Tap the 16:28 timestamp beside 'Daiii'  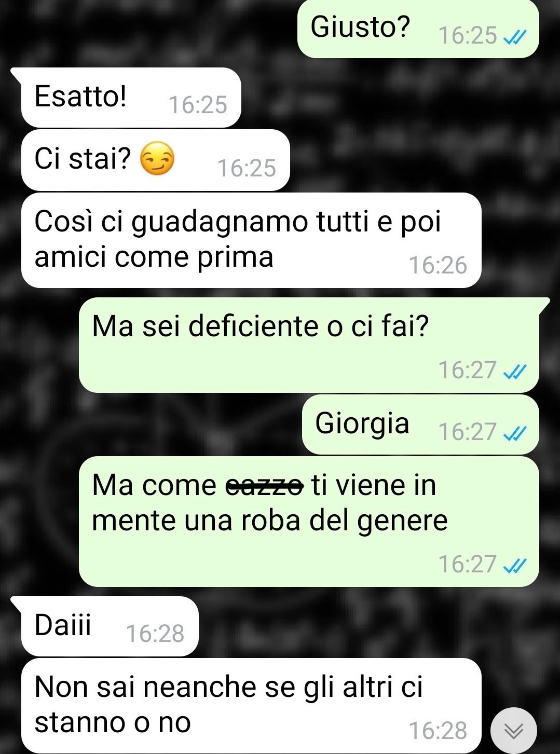click(155, 634)
